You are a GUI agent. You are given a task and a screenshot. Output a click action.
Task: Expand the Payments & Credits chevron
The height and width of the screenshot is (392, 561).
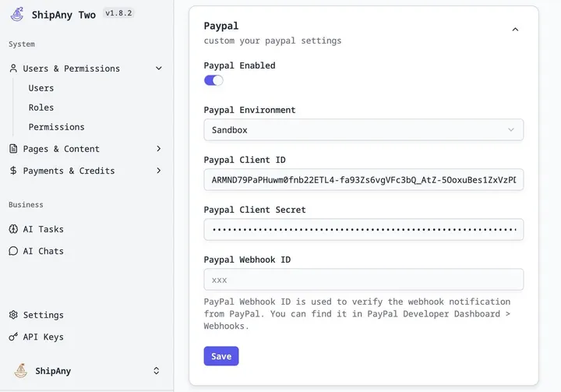[159, 171]
